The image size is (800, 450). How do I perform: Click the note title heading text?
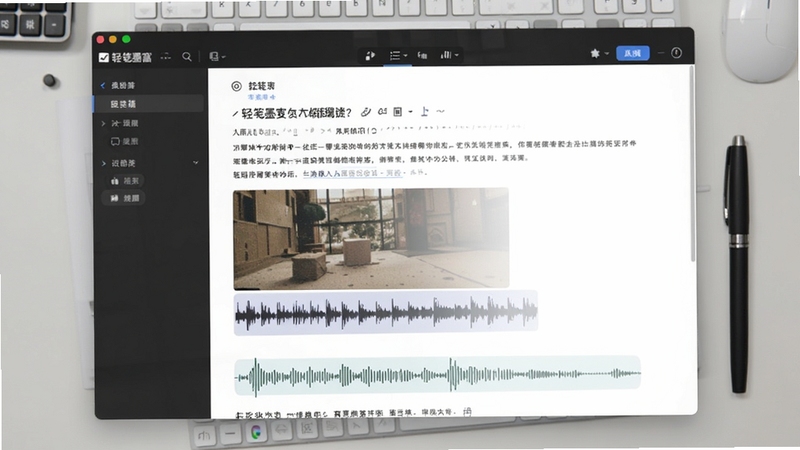296,113
